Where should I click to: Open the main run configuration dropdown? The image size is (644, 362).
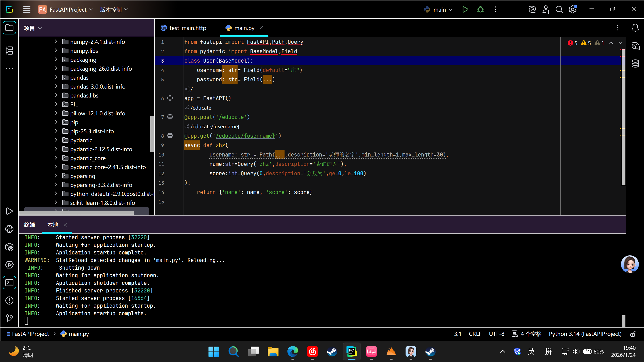[x=439, y=9]
